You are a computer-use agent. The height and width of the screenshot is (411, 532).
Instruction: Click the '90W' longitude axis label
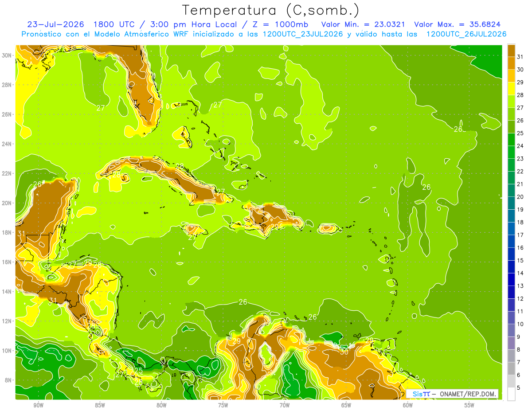(x=38, y=405)
